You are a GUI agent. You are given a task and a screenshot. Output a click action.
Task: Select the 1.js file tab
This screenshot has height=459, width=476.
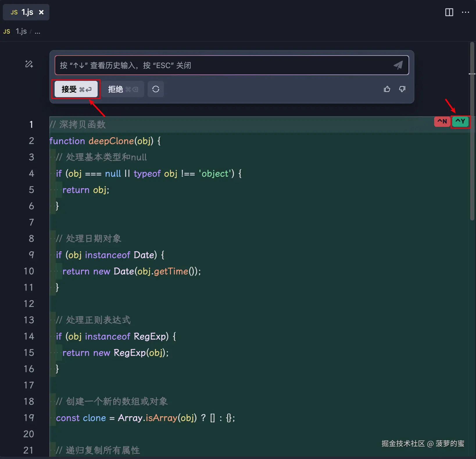[26, 12]
